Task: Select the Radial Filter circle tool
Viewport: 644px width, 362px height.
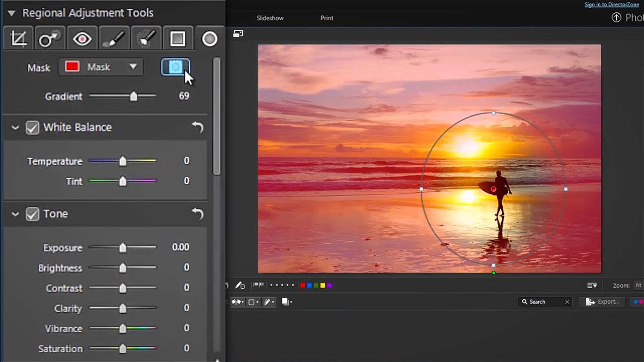Action: tap(210, 39)
